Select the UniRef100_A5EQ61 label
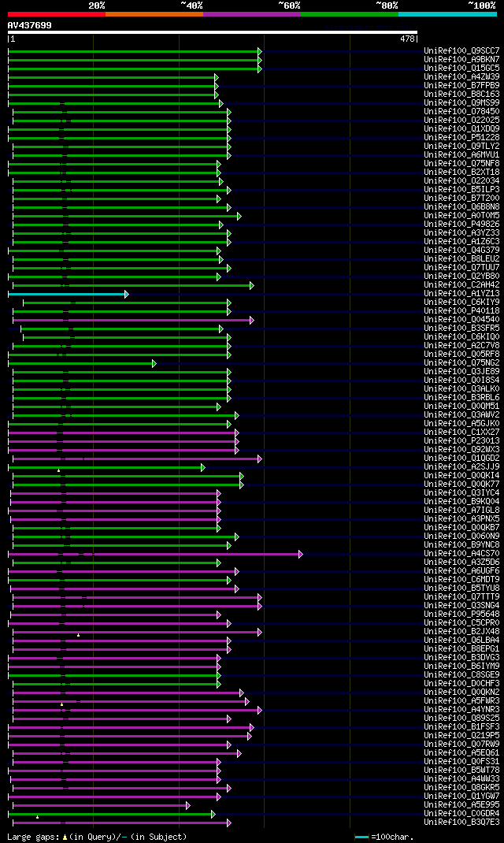 click(461, 753)
